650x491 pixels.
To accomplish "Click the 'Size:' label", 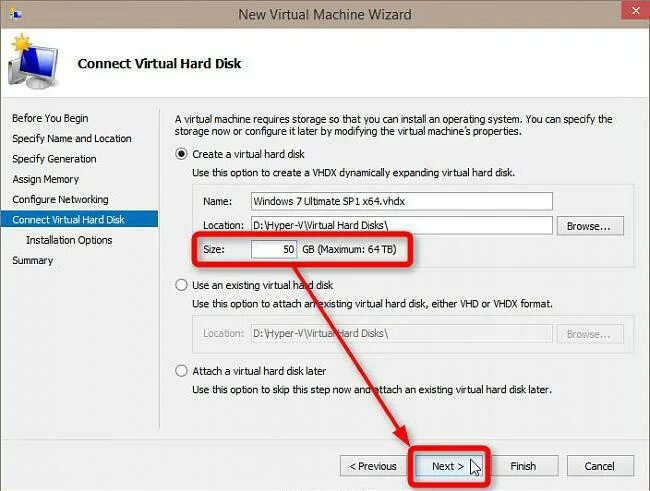I will [x=213, y=249].
